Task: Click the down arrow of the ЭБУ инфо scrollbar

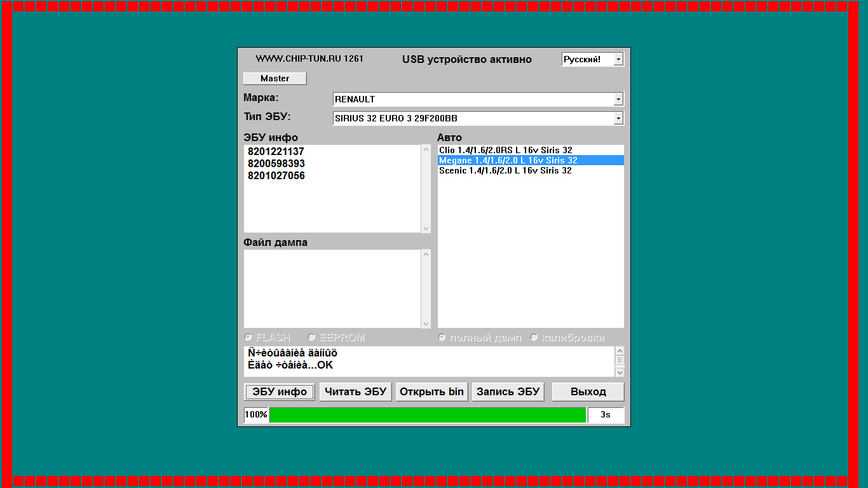Action: [x=426, y=228]
